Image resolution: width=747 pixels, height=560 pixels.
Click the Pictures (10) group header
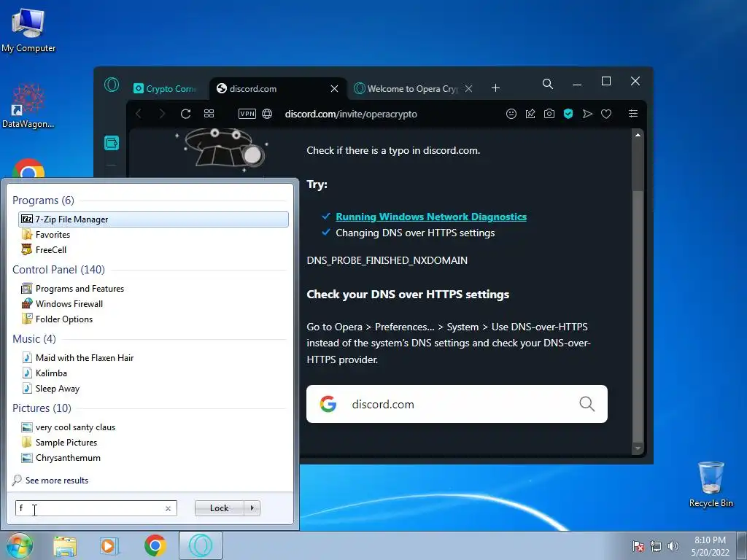pos(42,408)
